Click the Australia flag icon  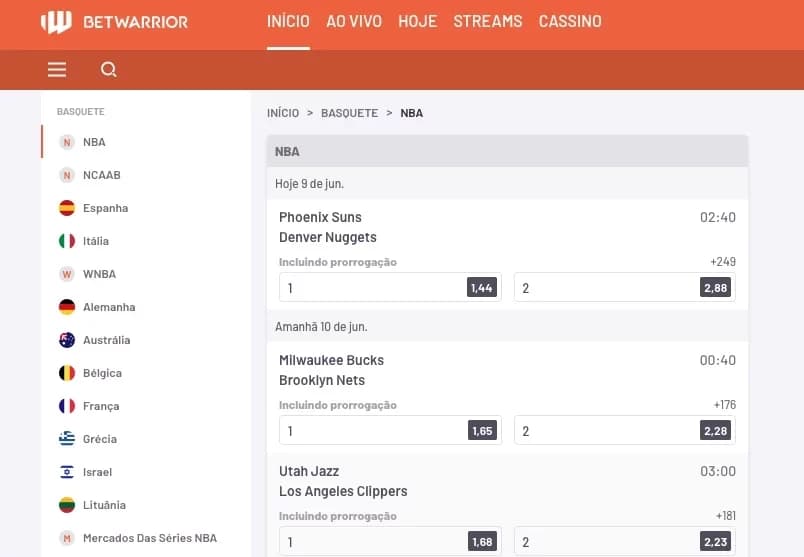[x=67, y=340]
